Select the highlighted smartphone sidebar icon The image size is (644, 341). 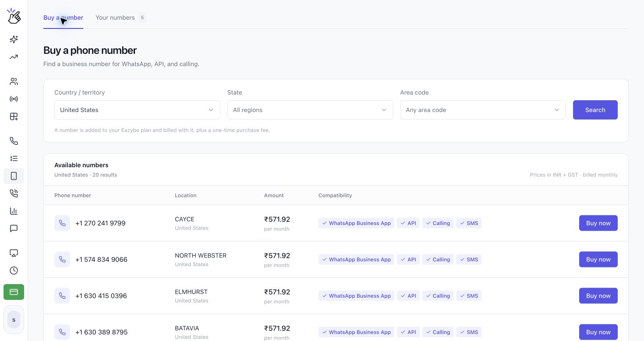pyautogui.click(x=14, y=176)
